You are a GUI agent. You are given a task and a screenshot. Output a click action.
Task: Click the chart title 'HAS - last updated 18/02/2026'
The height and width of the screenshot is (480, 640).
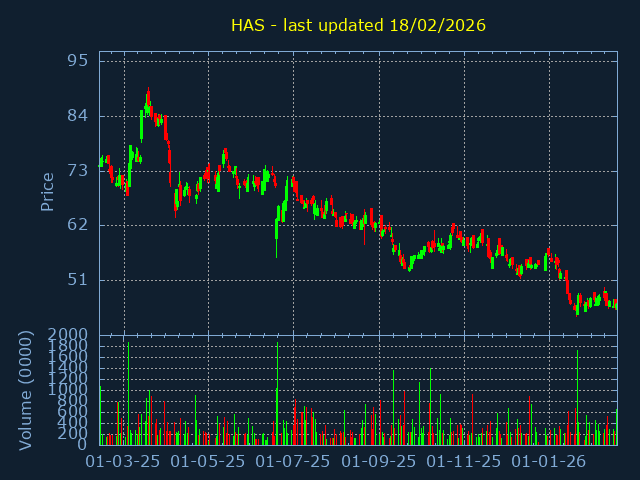click(358, 25)
